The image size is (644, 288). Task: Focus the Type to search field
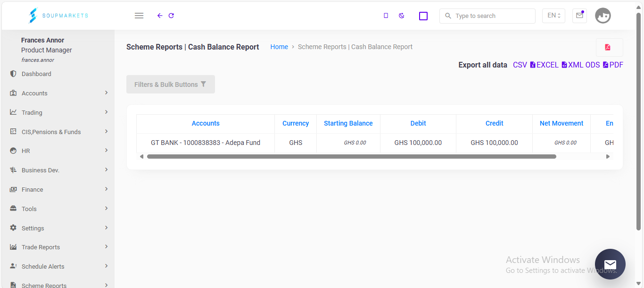click(x=487, y=16)
